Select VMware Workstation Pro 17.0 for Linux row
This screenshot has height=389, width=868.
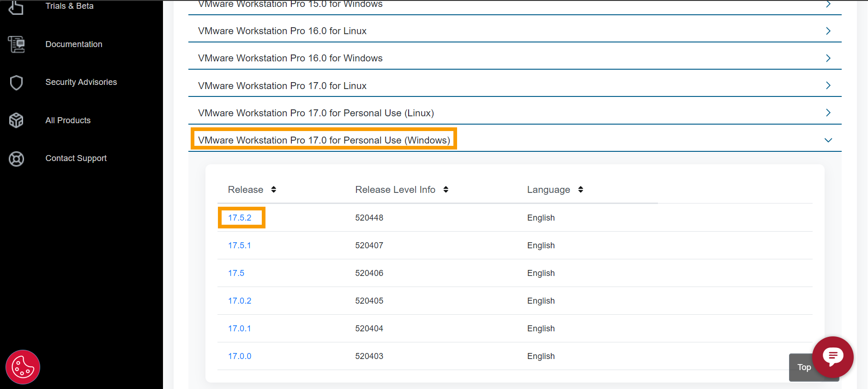515,85
